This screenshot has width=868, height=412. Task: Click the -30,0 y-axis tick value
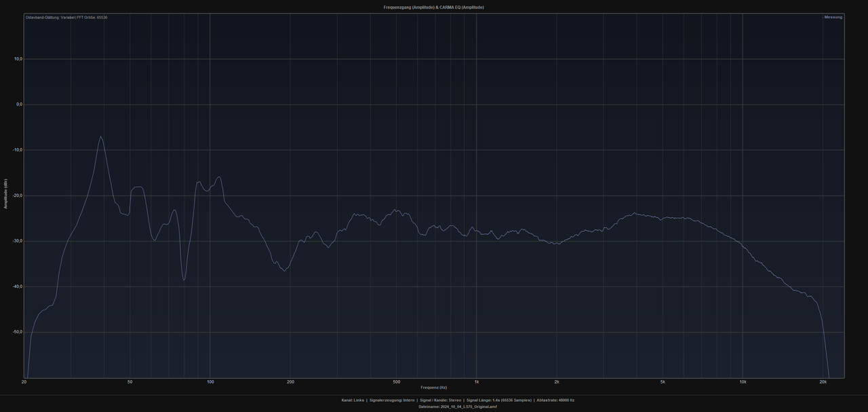[x=18, y=241]
